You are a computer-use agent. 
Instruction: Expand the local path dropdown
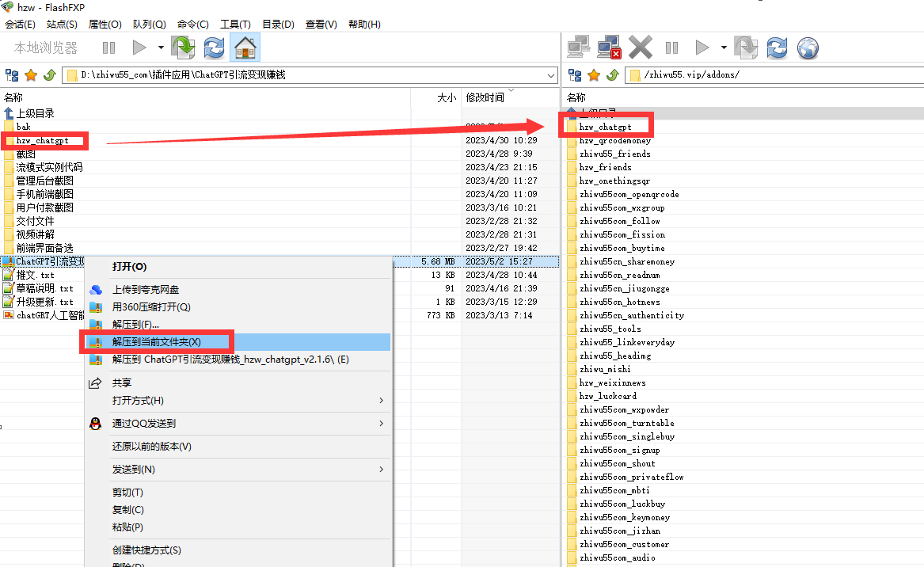pyautogui.click(x=551, y=75)
